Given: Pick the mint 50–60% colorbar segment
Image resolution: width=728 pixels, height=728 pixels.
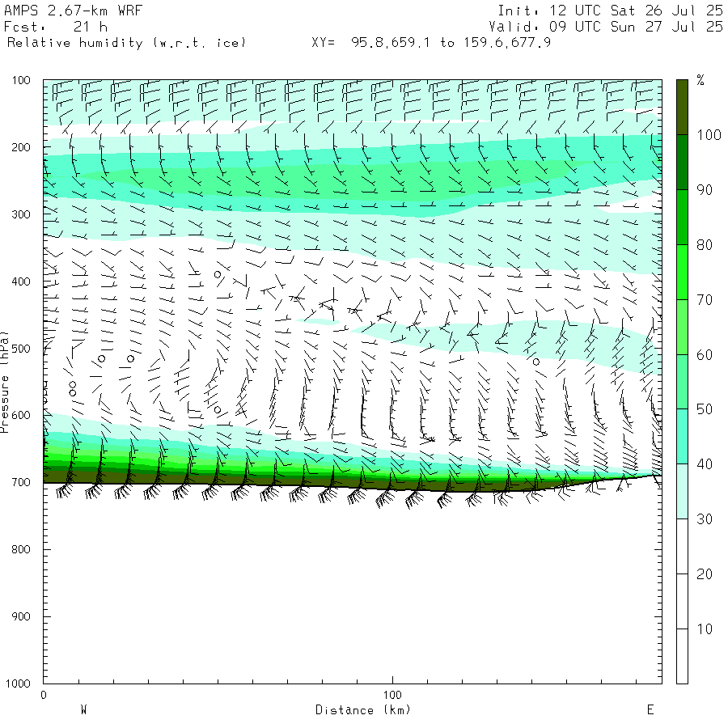Looking at the screenshot, I should (x=682, y=382).
